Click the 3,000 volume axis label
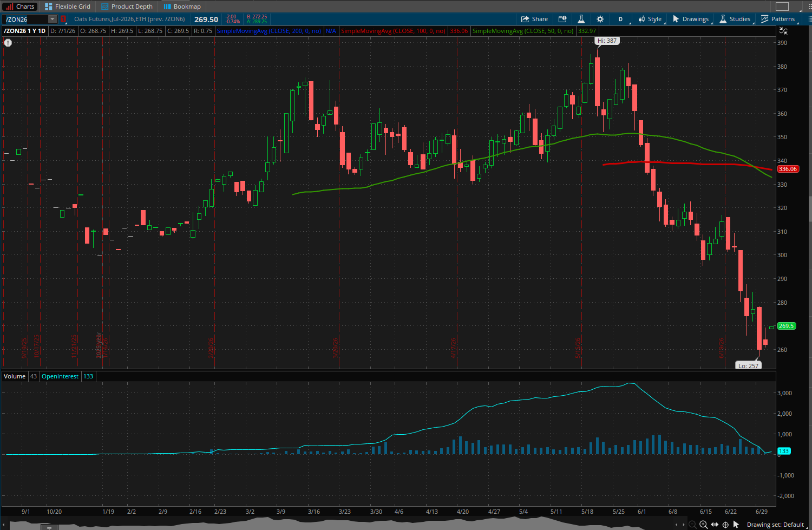 784,393
